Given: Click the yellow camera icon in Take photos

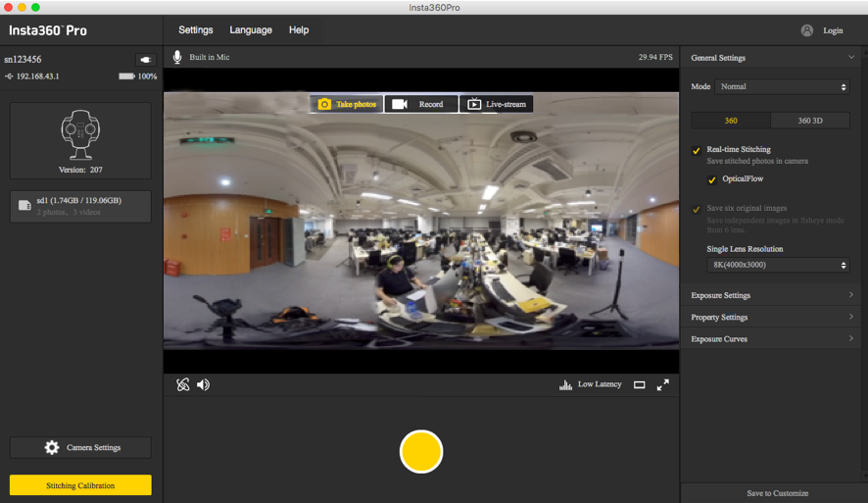Looking at the screenshot, I should click(324, 104).
